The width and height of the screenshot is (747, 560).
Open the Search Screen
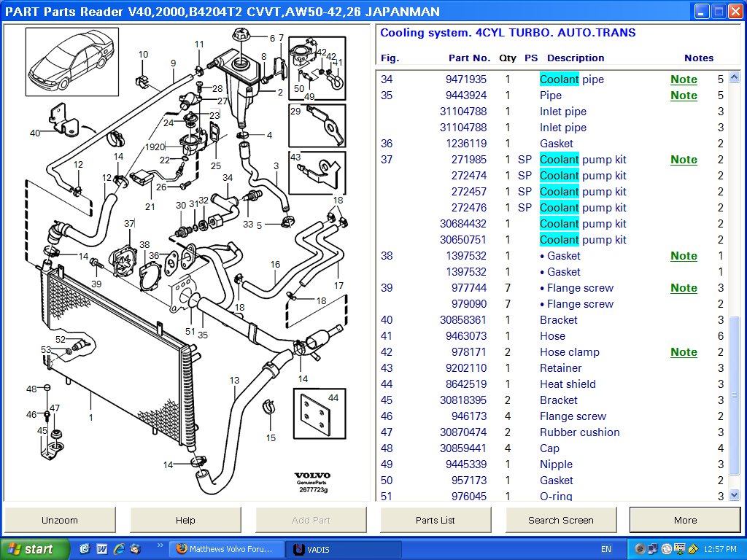tap(561, 520)
